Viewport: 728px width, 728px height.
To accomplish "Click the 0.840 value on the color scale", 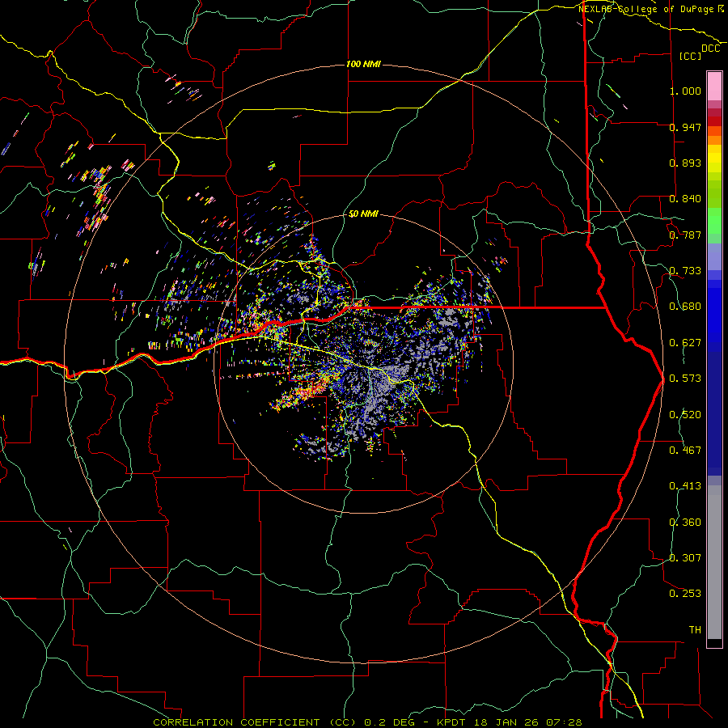I will (685, 199).
